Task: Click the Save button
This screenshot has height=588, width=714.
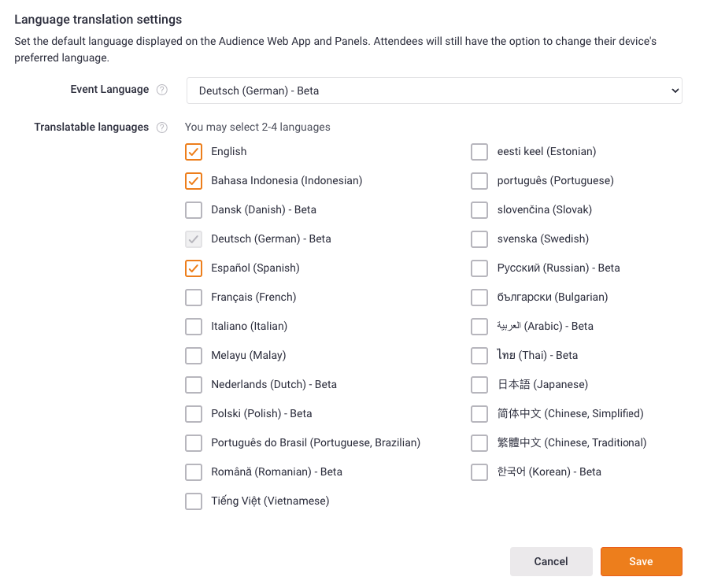Action: [x=641, y=561]
